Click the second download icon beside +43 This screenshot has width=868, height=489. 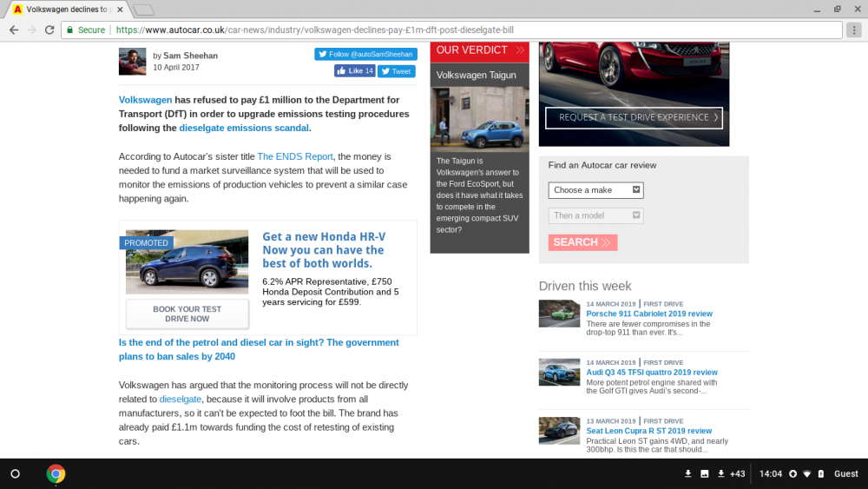[x=720, y=474]
